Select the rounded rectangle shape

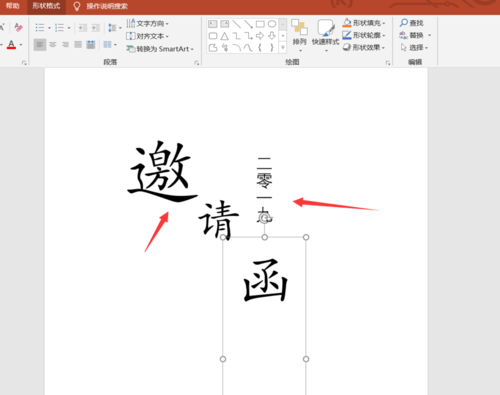[x=213, y=36]
